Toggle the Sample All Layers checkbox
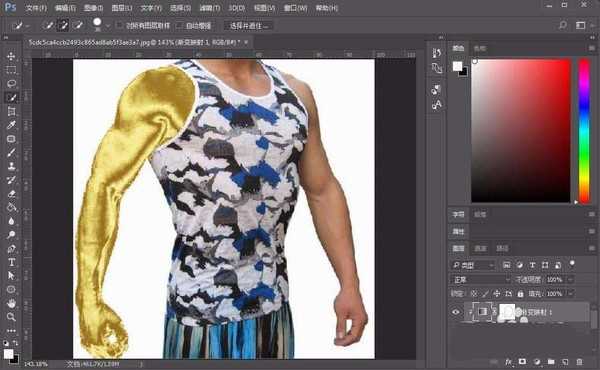 (x=119, y=25)
